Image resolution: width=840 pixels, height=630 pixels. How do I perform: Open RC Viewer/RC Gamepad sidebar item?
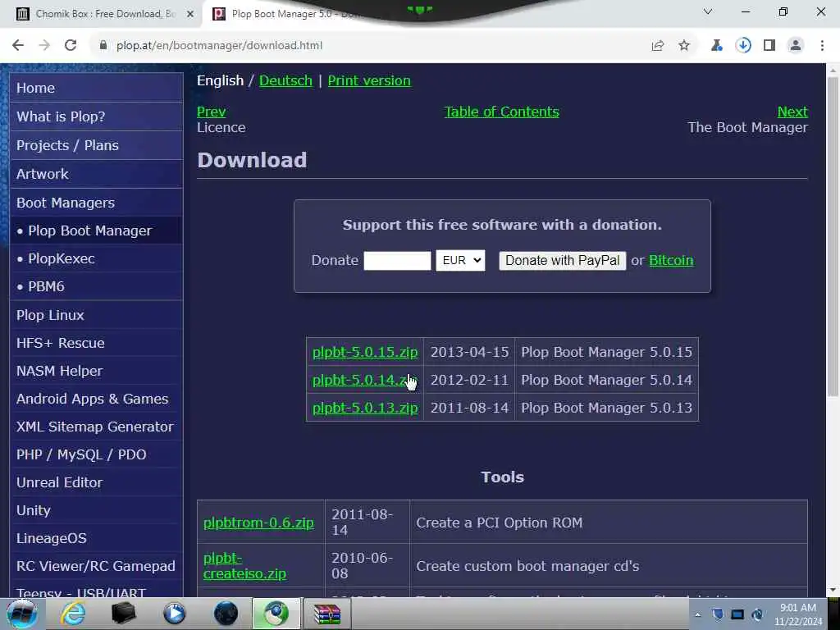(97, 566)
